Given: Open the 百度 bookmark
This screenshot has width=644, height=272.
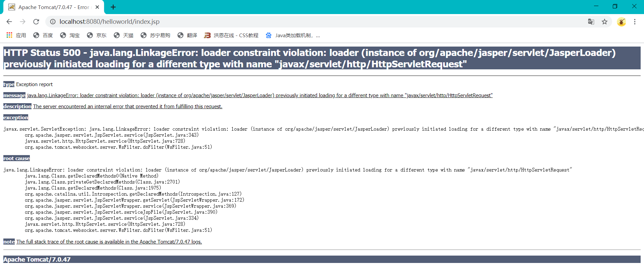Looking at the screenshot, I should 43,35.
